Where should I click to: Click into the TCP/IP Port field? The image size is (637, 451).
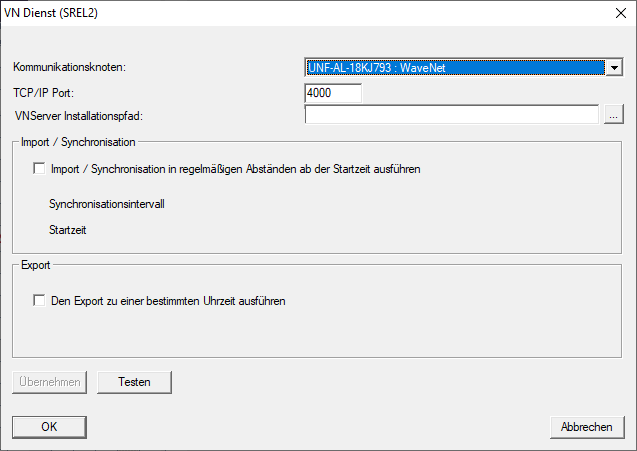pos(333,92)
